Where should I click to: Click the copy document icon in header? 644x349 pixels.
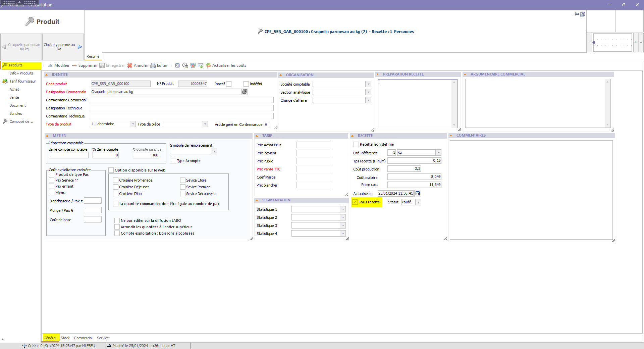click(x=583, y=14)
